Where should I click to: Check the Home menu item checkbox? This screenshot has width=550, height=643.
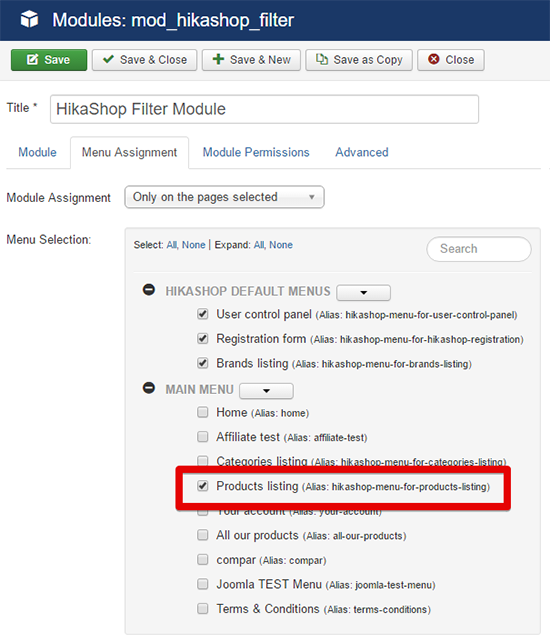coord(203,412)
